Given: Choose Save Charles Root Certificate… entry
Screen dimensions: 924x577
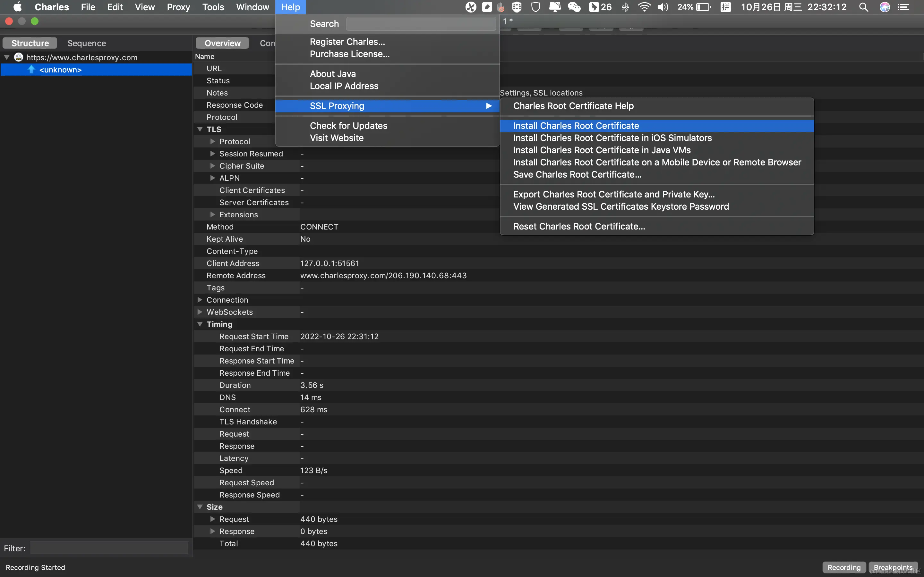Looking at the screenshot, I should (577, 174).
